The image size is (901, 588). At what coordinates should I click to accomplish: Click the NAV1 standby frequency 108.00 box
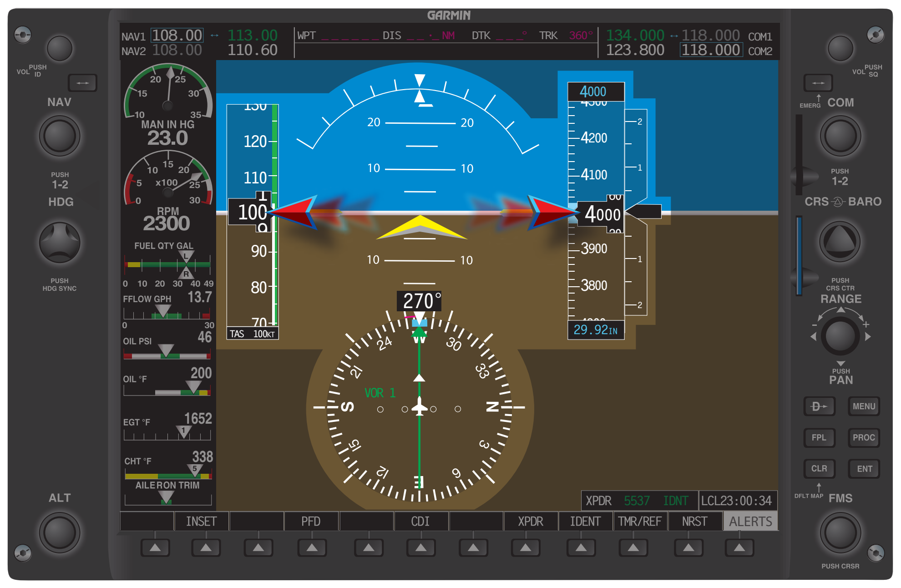click(177, 35)
